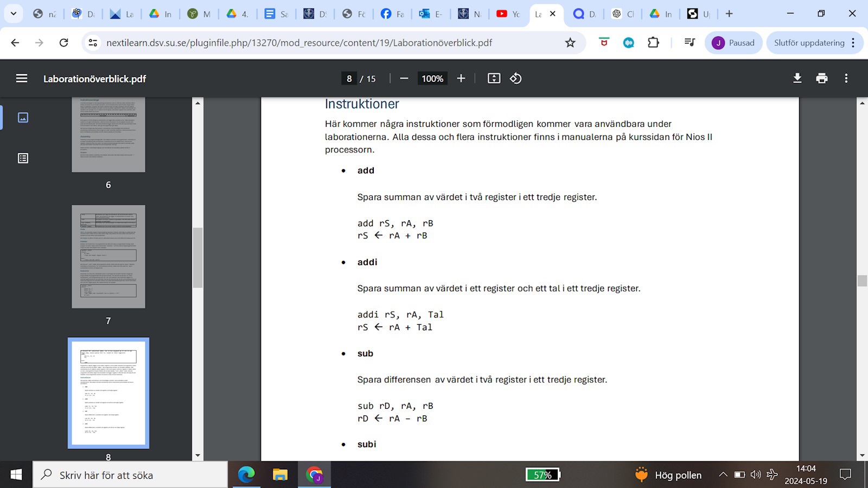Expand the browser tab search dropdown

click(14, 14)
